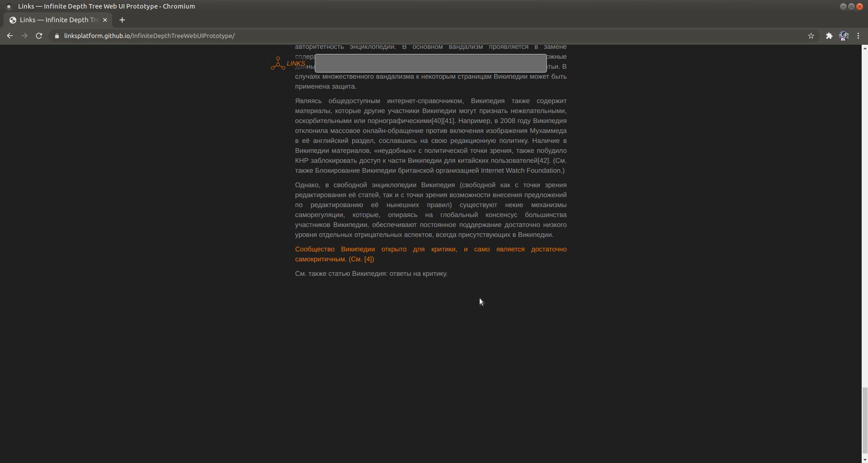The width and height of the screenshot is (868, 463).
Task: Click the scrollbar up arrow
Action: 864,47
